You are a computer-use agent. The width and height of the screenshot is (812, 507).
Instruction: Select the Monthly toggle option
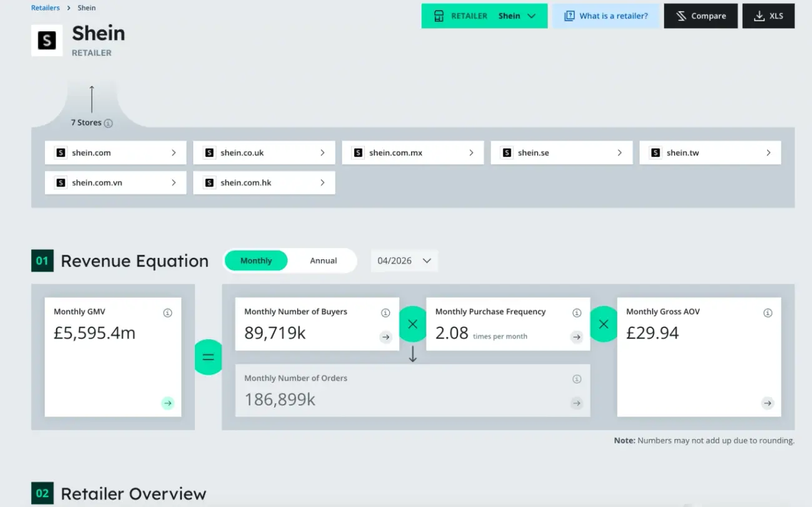click(256, 261)
